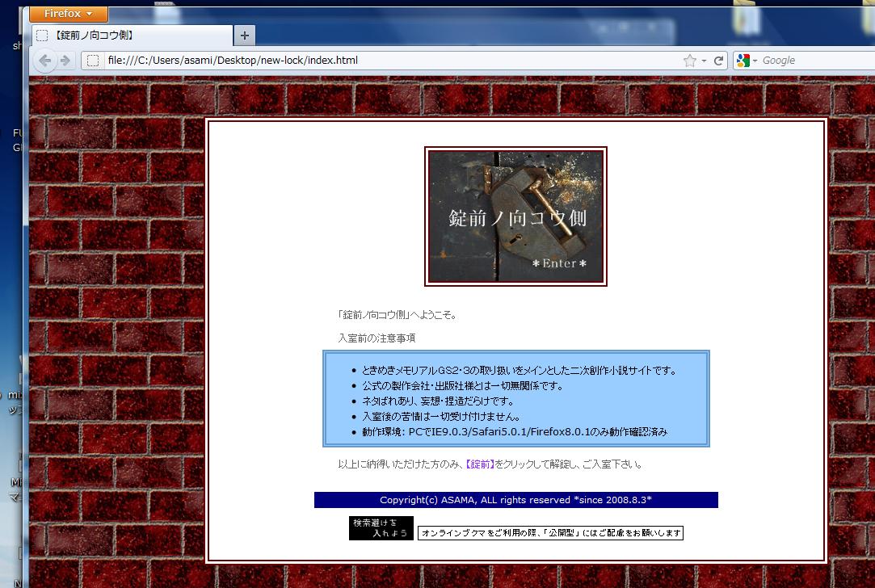875x588 pixels.
Task: Click the Google search input box
Action: (818, 61)
